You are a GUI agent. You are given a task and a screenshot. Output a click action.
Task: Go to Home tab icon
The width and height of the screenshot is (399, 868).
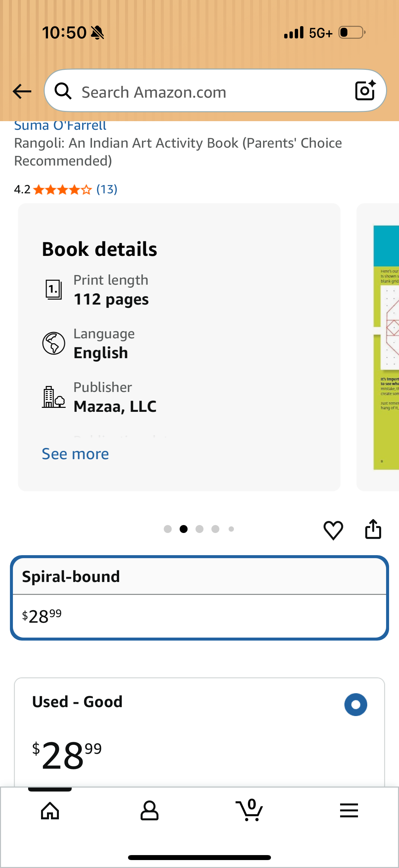(x=50, y=810)
